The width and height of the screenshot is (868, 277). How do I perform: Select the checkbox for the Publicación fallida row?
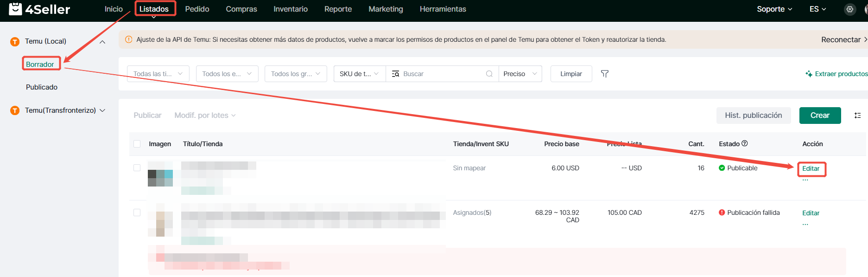[x=137, y=213]
